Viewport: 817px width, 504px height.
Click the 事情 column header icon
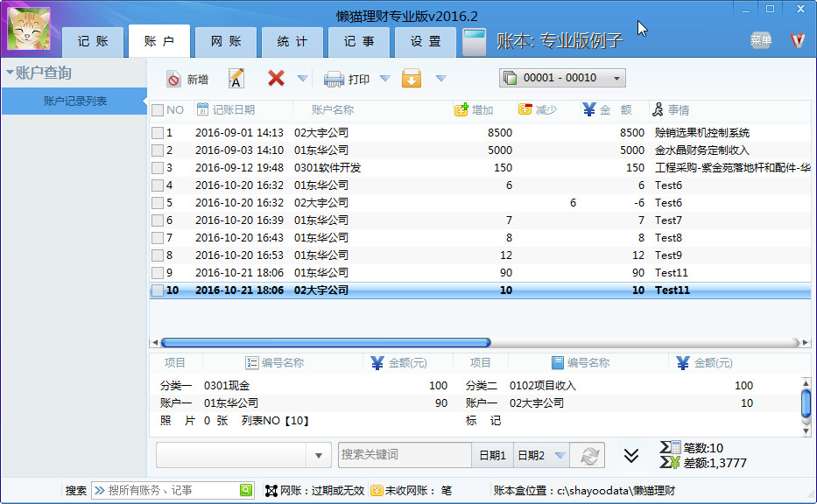point(659,109)
